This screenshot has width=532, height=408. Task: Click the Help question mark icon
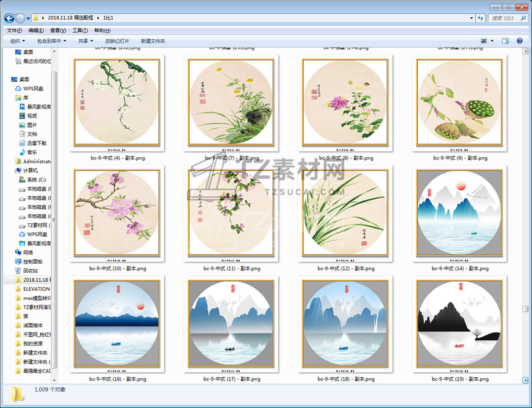519,41
